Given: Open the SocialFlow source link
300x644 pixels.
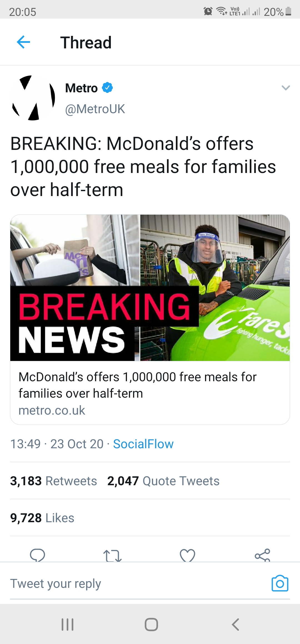Looking at the screenshot, I should [x=143, y=444].
